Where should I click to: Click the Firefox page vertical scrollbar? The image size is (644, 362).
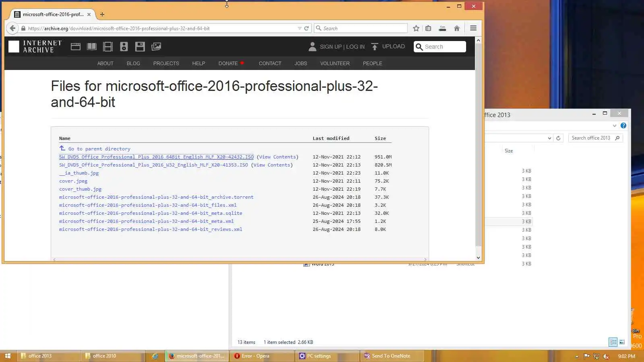(x=478, y=145)
